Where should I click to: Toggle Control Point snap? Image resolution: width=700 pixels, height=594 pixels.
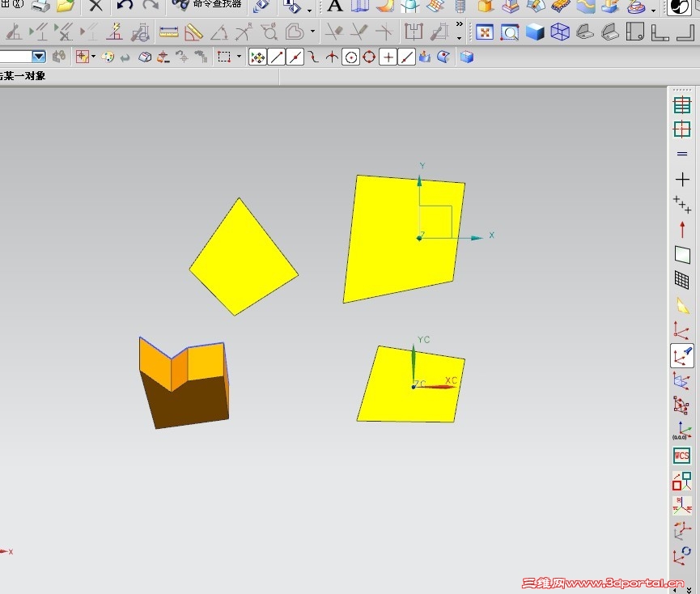pyautogui.click(x=314, y=57)
